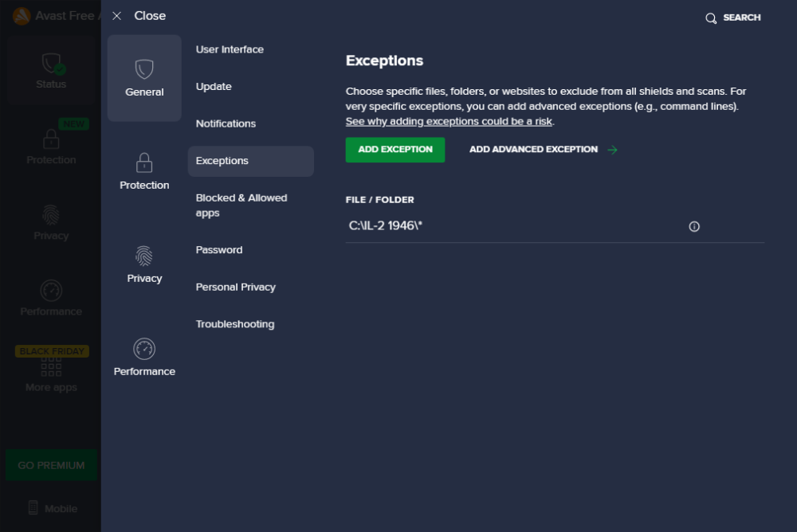Open Protection from the left sidebar

pos(50,147)
